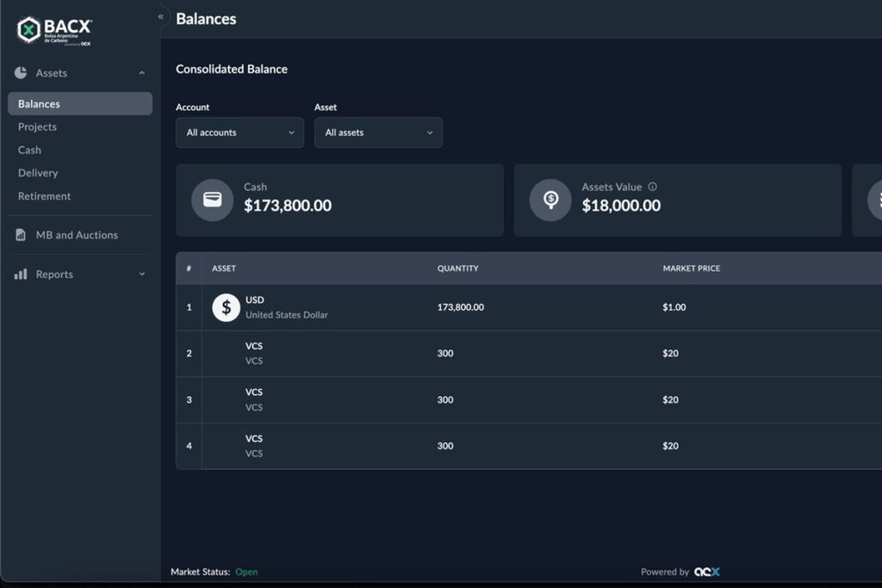Collapse the Assets menu section chevron
Image resolution: width=882 pixels, height=588 pixels.
(x=142, y=73)
